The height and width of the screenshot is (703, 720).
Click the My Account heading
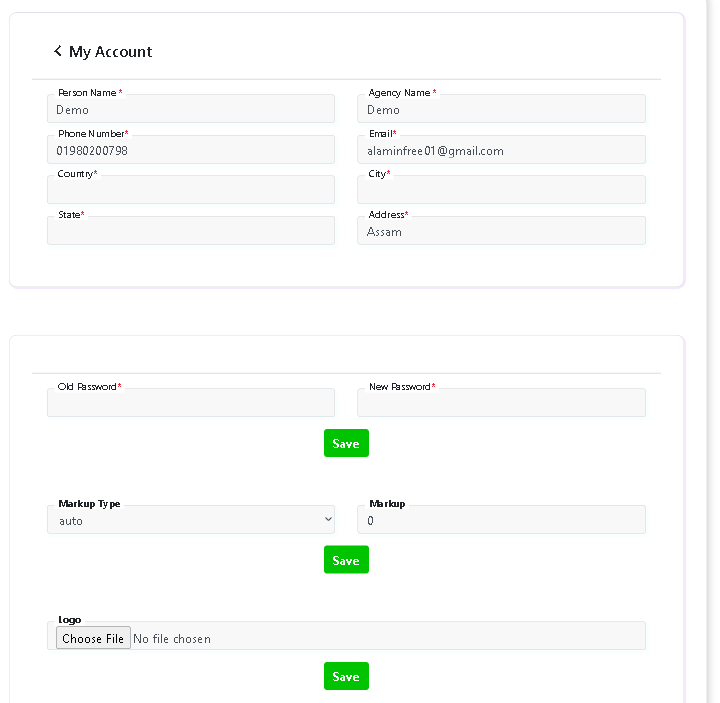(110, 52)
